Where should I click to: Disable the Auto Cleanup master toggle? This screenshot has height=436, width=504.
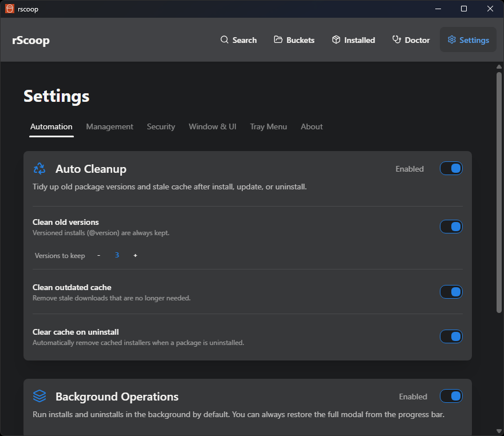[x=451, y=168]
